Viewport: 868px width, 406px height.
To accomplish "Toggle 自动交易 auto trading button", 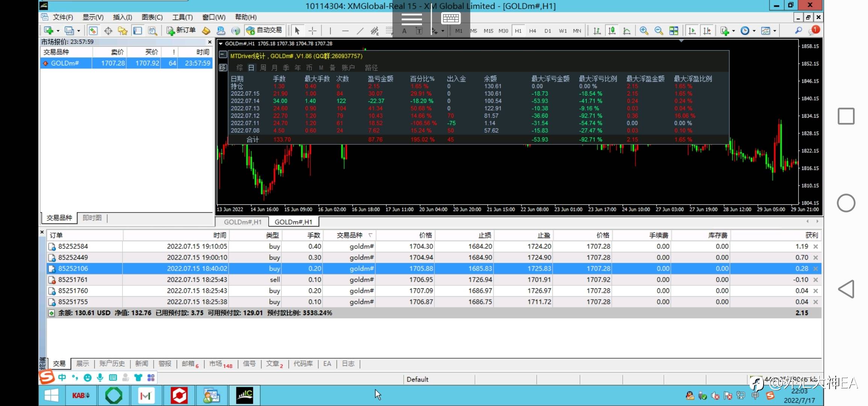I will (264, 30).
